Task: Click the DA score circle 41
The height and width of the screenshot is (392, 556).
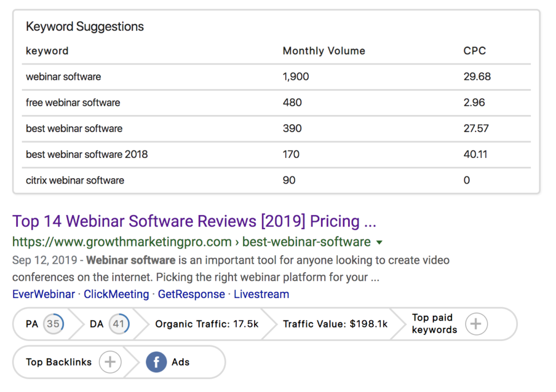Action: pos(119,324)
